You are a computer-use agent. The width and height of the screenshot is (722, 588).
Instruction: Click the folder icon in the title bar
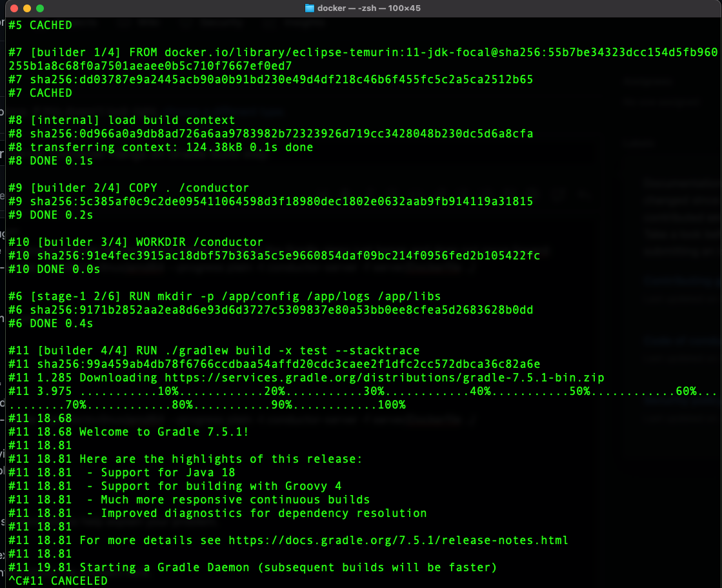click(x=308, y=8)
